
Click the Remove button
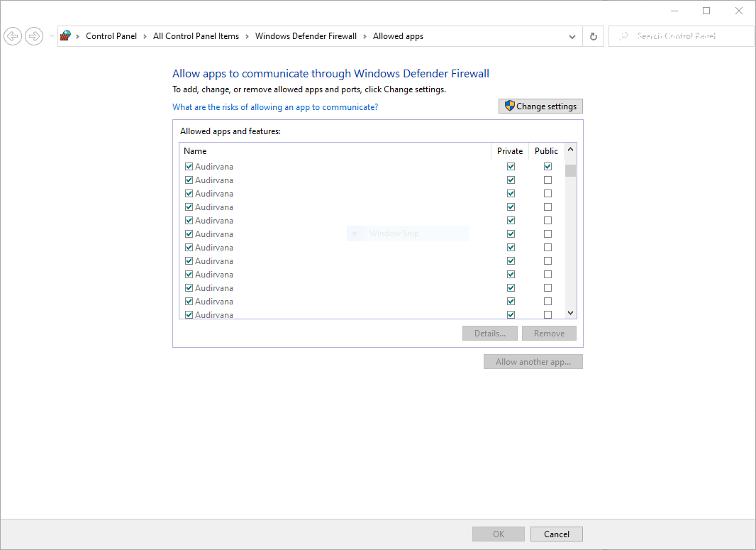[x=549, y=334]
